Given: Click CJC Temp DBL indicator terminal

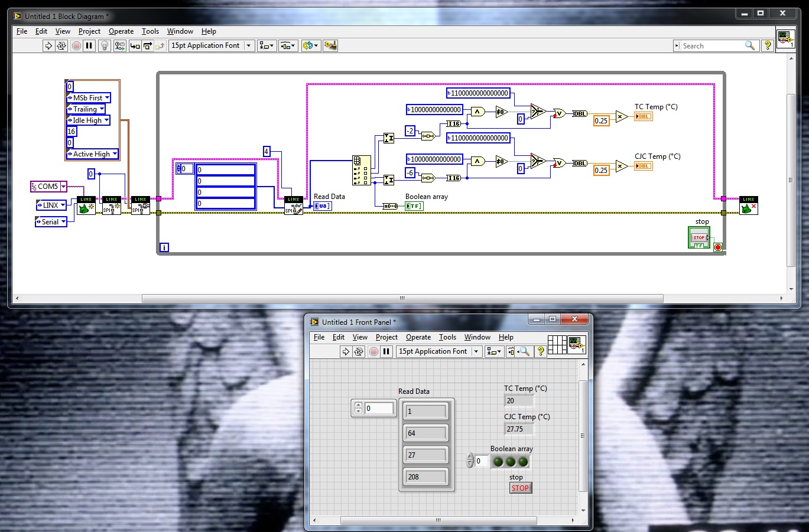Looking at the screenshot, I should [644, 166].
